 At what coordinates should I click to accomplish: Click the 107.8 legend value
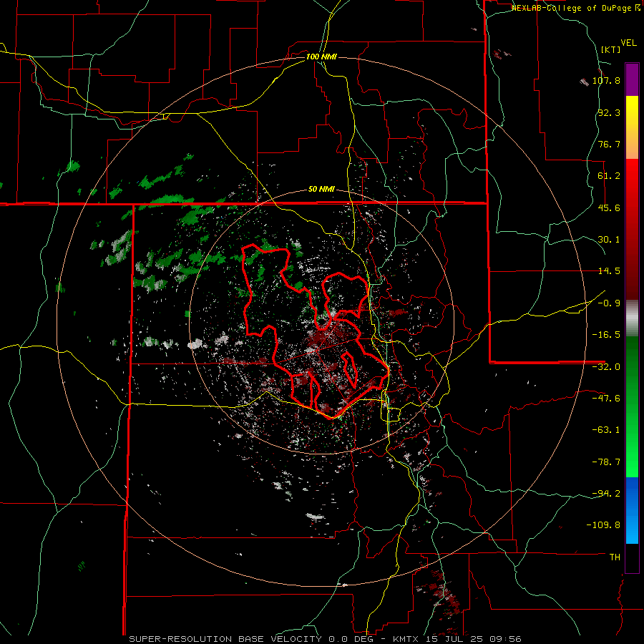[x=606, y=80]
